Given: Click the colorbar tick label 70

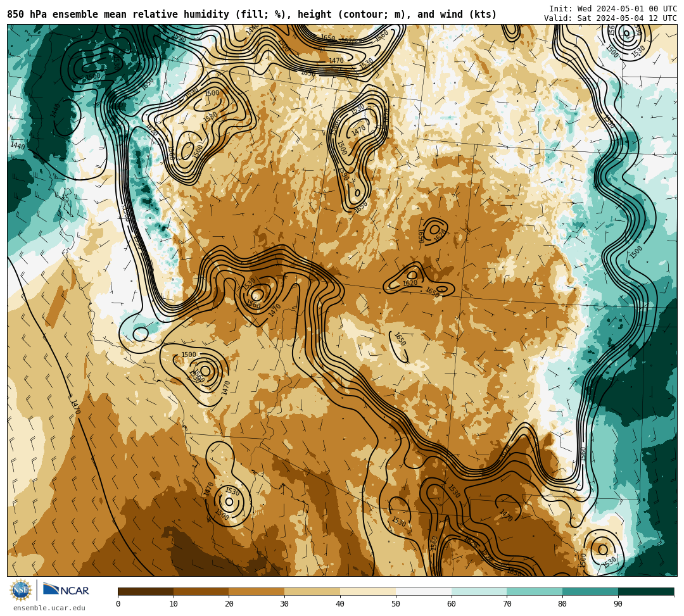Looking at the screenshot, I should click(x=507, y=604).
